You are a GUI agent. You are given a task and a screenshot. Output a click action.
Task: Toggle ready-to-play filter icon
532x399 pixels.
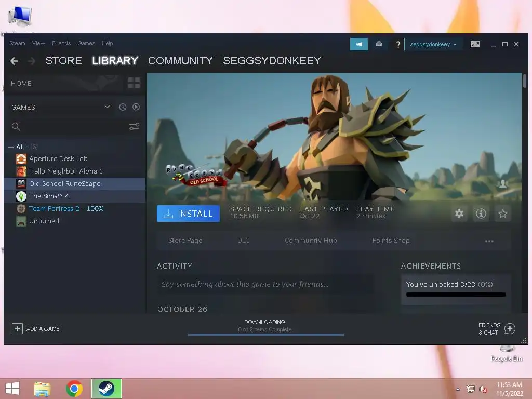coord(136,107)
